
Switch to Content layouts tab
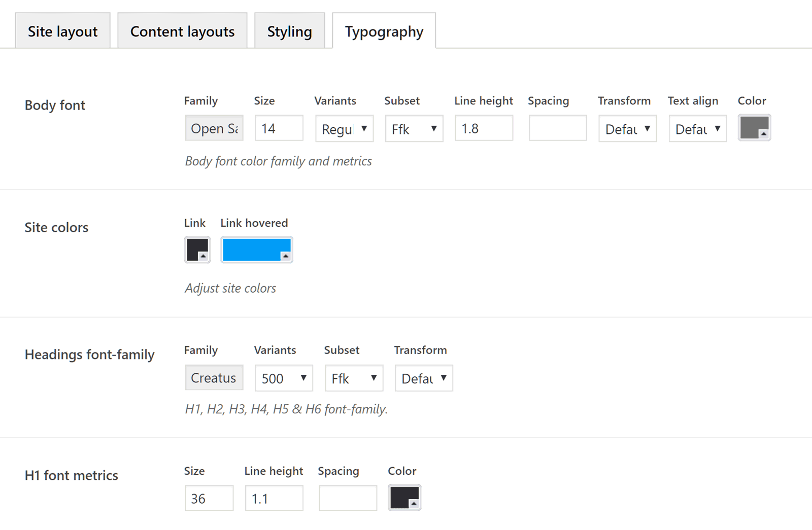(x=182, y=31)
